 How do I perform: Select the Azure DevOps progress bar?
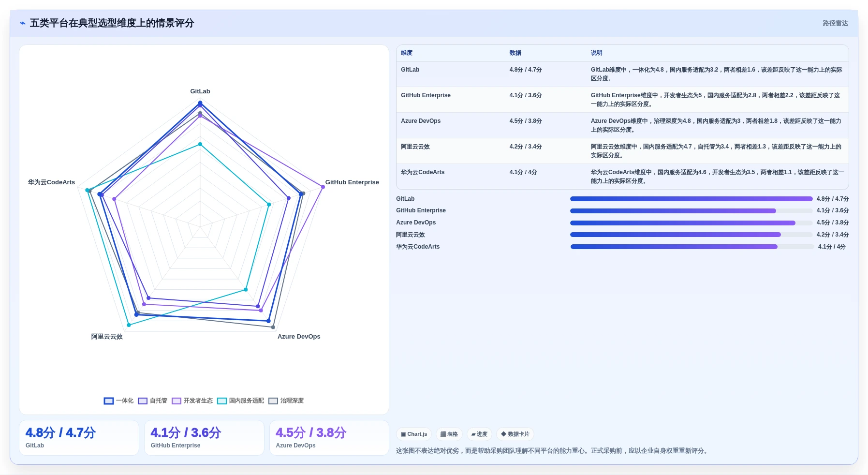click(x=691, y=223)
